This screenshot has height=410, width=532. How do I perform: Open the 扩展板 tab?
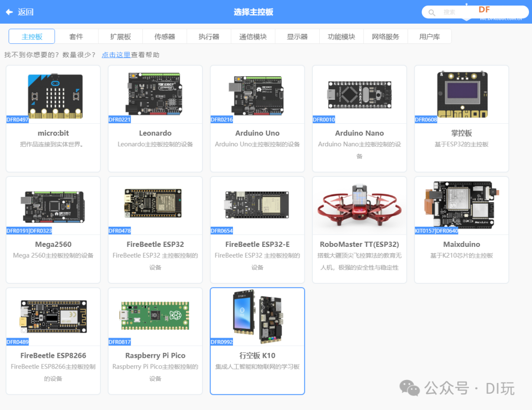121,36
